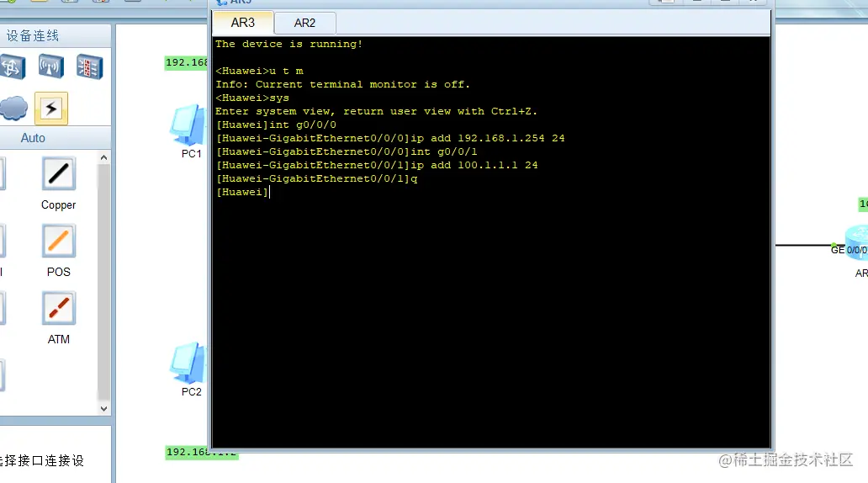This screenshot has height=483, width=868.
Task: Select the cloud device category icon
Action: pos(13,108)
